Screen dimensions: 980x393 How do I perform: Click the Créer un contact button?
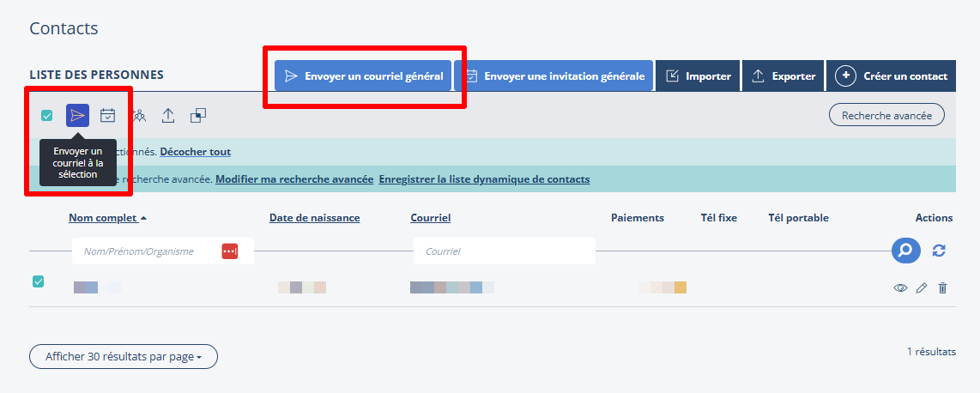[x=892, y=76]
